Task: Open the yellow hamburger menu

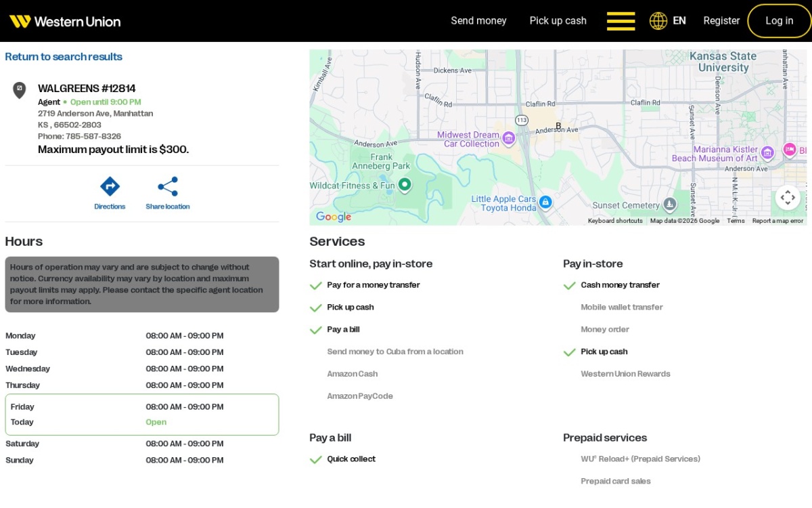Action: [621, 21]
